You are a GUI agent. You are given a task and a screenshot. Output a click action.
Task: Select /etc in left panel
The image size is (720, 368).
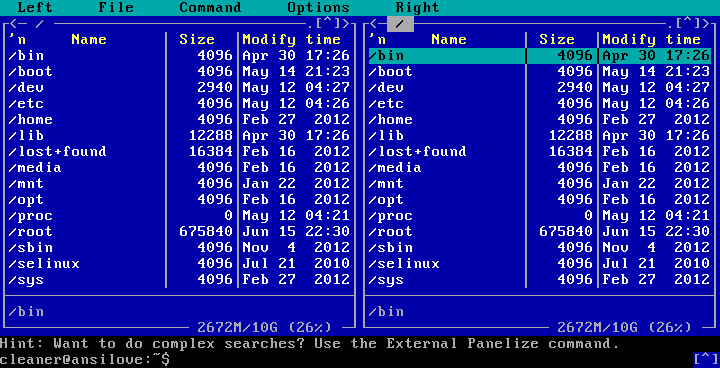click(x=179, y=104)
